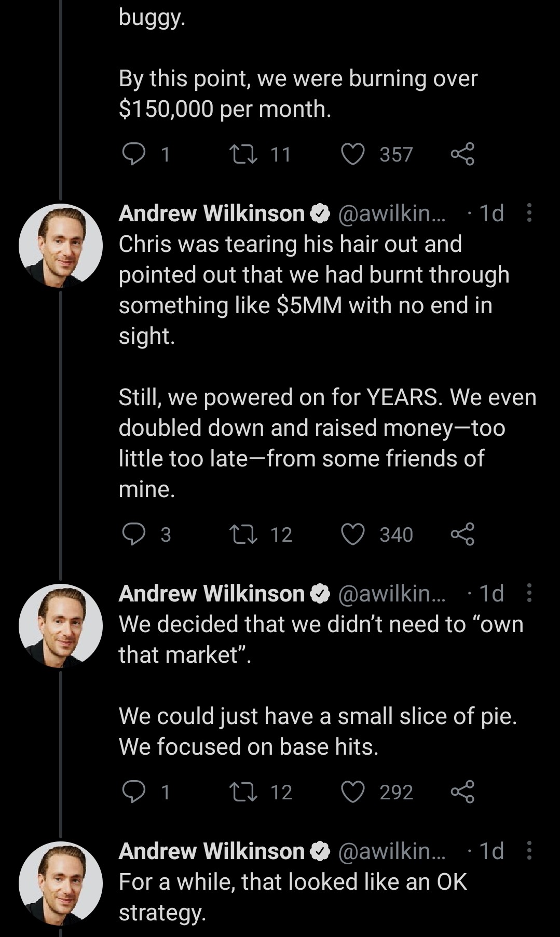This screenshot has height=937, width=560.
Task: Share the "Chris was tearing" tweet
Action: [x=462, y=534]
